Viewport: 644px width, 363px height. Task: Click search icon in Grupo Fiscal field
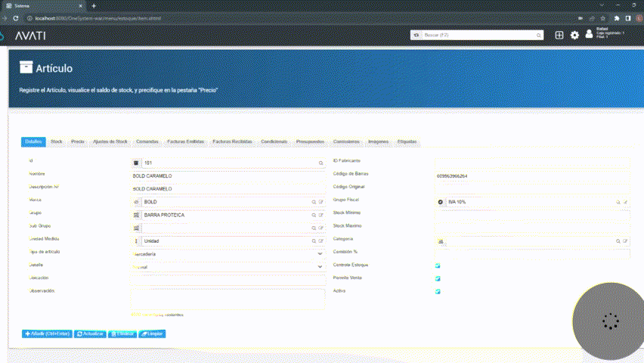[x=618, y=202]
